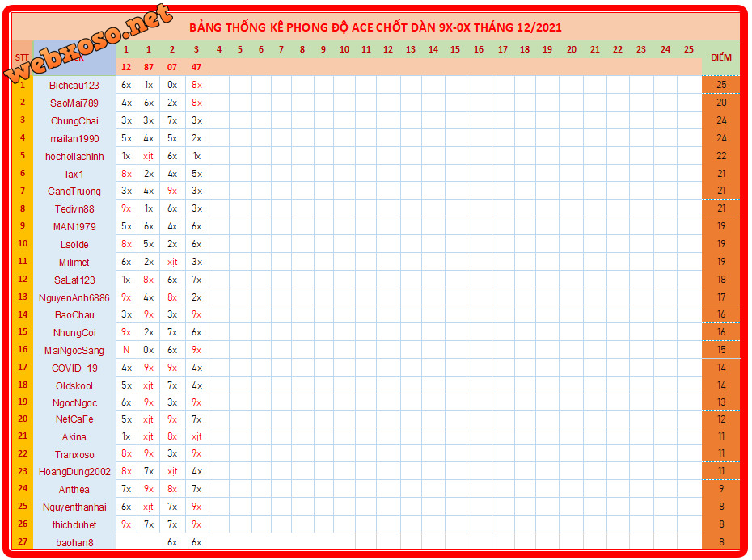Select the HoangDung2002 name cell

pos(74,472)
